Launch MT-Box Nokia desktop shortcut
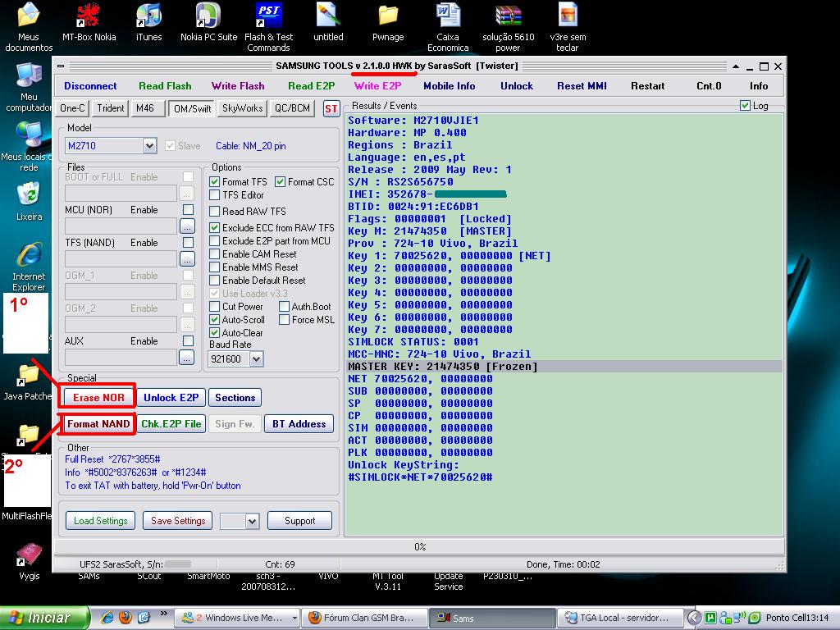 tap(89, 22)
